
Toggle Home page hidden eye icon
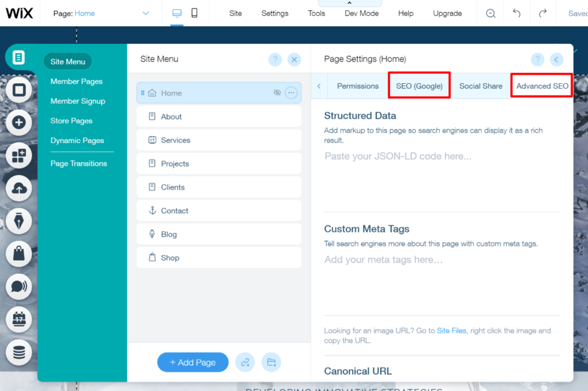pos(277,92)
